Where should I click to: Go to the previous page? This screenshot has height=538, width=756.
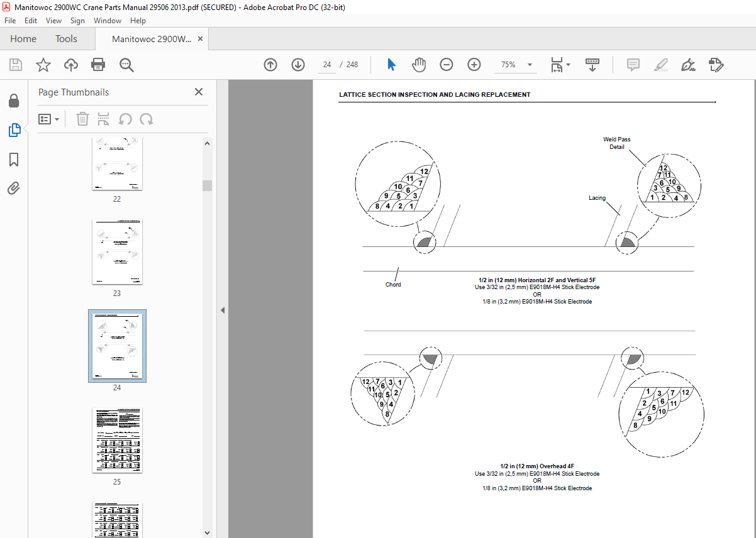270,65
